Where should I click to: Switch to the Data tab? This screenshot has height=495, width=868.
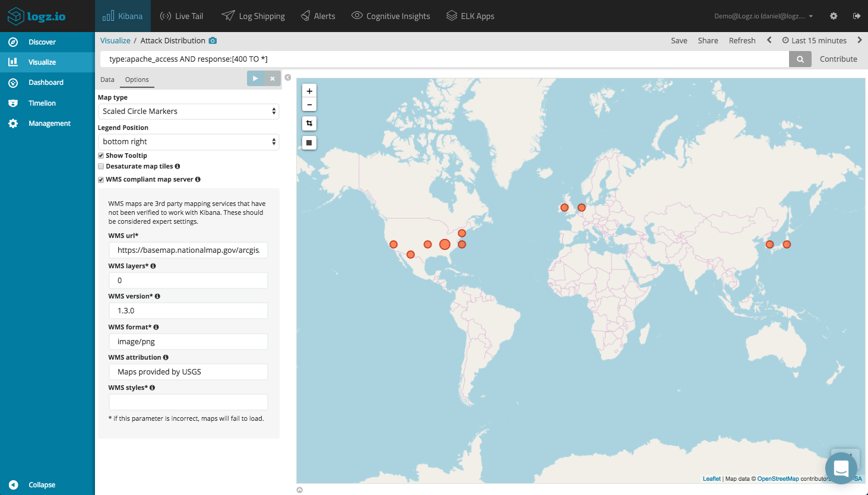pyautogui.click(x=107, y=80)
